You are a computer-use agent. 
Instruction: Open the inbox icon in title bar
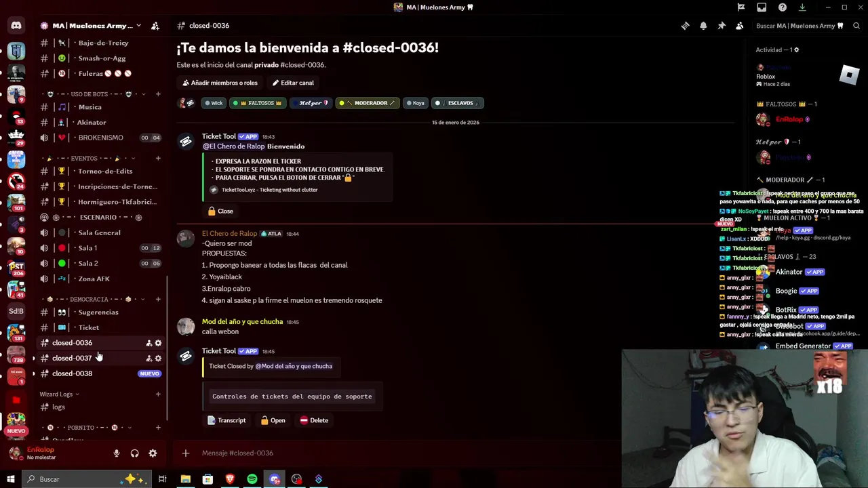762,7
